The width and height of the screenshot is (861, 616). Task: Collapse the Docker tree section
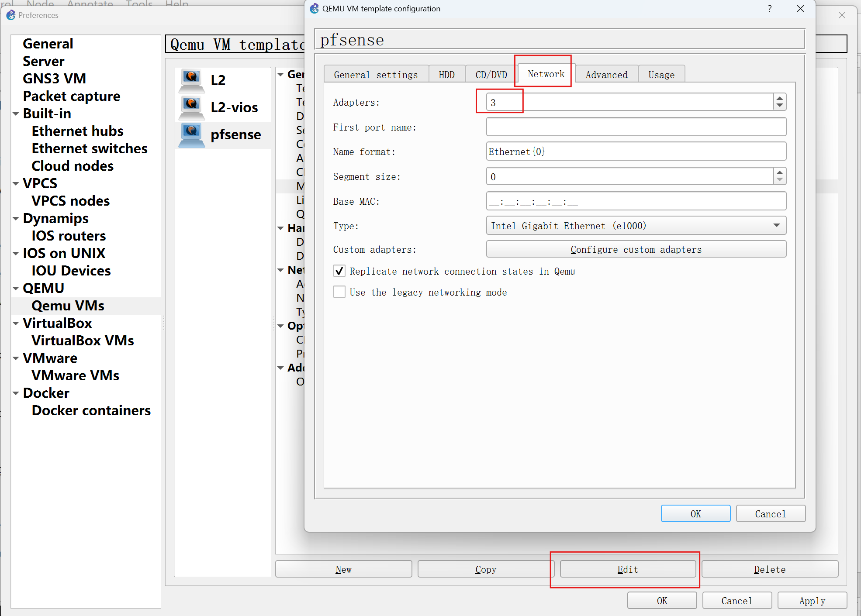coord(16,393)
